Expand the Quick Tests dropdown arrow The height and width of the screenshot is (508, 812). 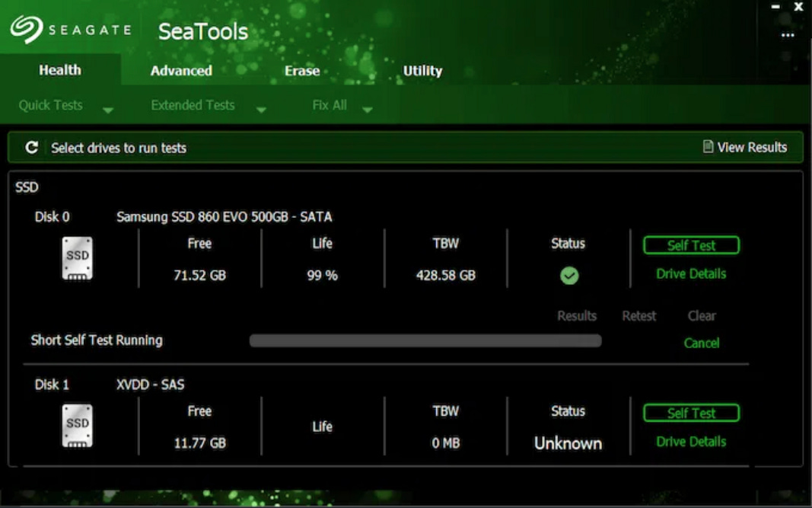pos(108,110)
